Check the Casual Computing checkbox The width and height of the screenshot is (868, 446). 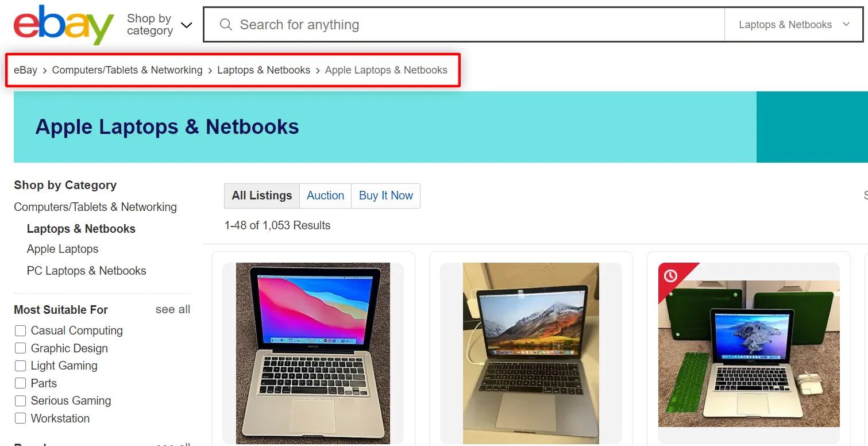pos(20,330)
